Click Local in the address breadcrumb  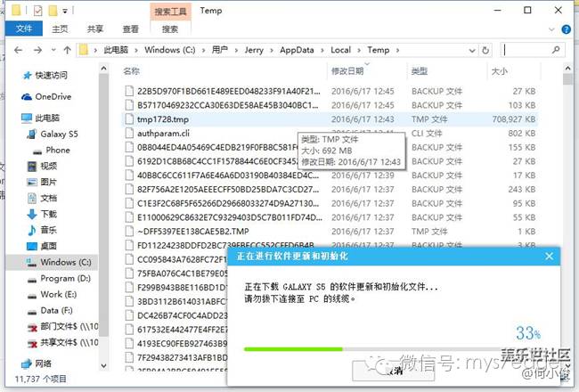(340, 50)
